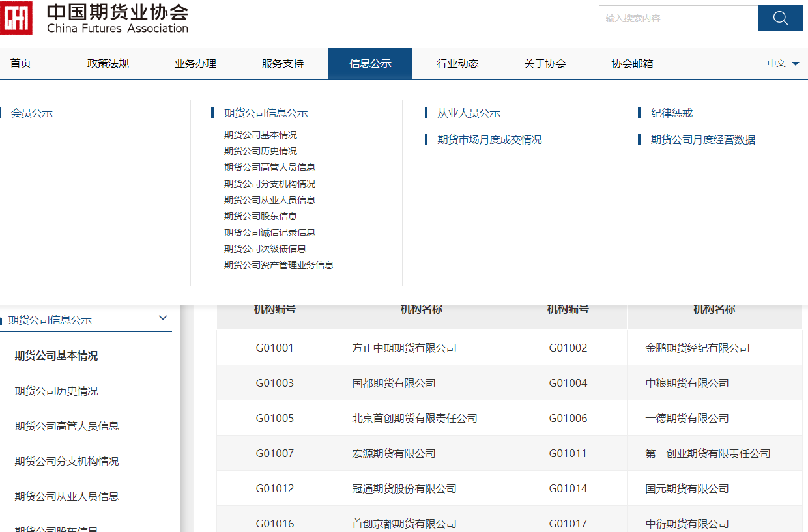Collapse the 期货公司信息公示 sidebar section

[163, 318]
